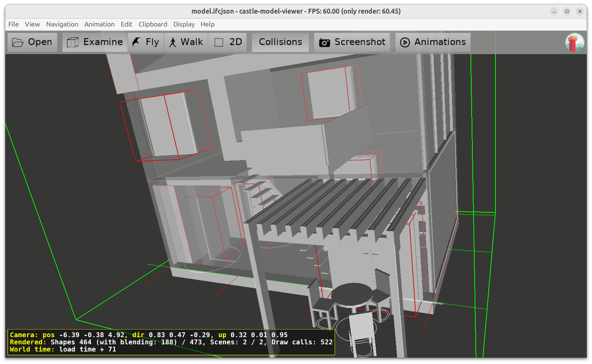Click the Open folder icon
This screenshot has height=364, width=592.
(18, 42)
